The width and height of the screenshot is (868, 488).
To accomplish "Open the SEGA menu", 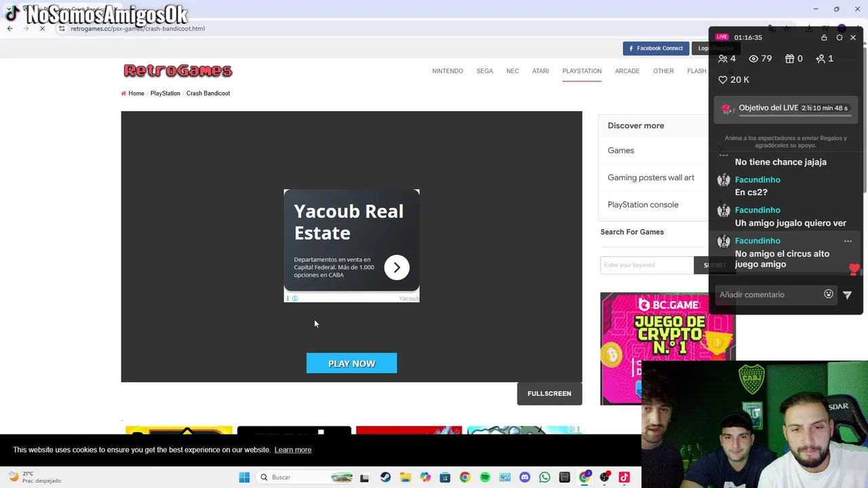I will pyautogui.click(x=485, y=71).
